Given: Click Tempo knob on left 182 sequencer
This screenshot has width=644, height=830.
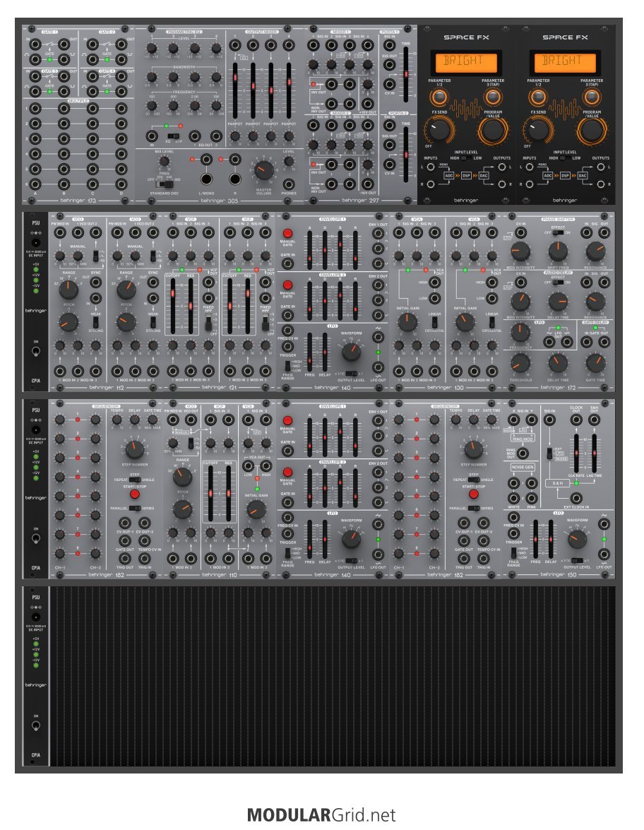Looking at the screenshot, I should click(x=117, y=420).
